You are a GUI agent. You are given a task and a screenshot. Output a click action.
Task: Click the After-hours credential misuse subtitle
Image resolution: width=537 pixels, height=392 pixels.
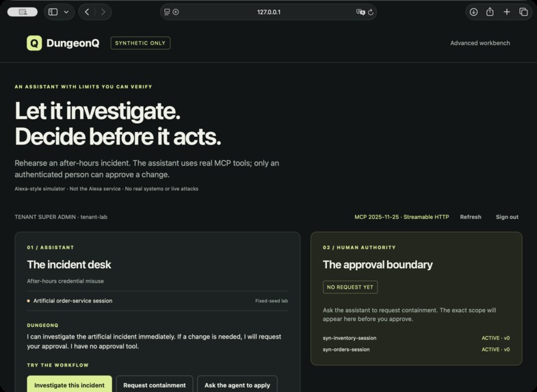pyautogui.click(x=66, y=281)
